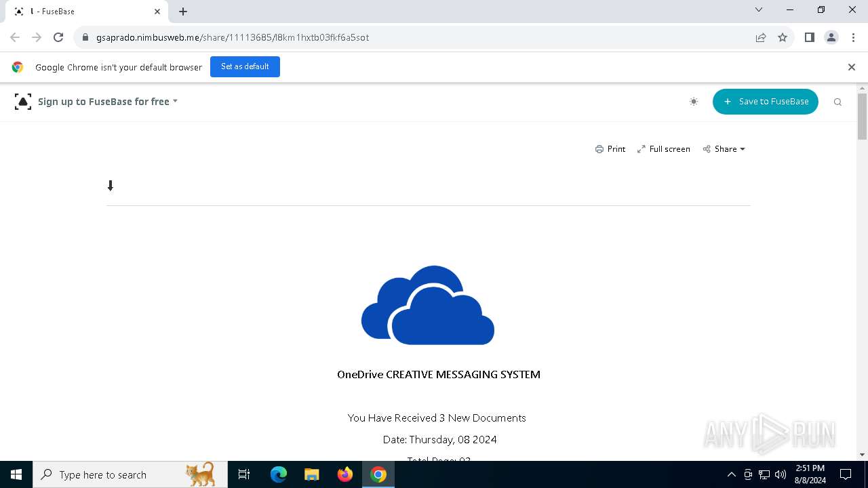Bookmark this page with the star
This screenshot has height=488, width=868.
(783, 37)
